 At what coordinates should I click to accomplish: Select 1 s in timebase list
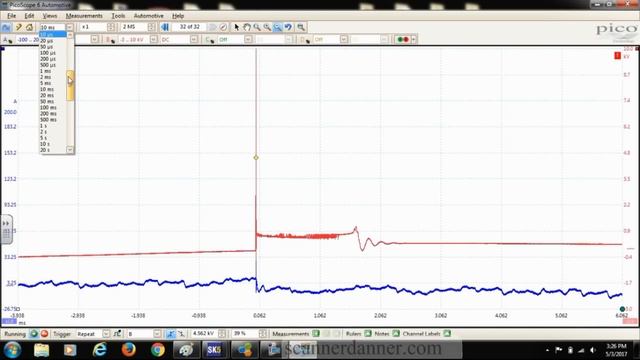[44, 126]
